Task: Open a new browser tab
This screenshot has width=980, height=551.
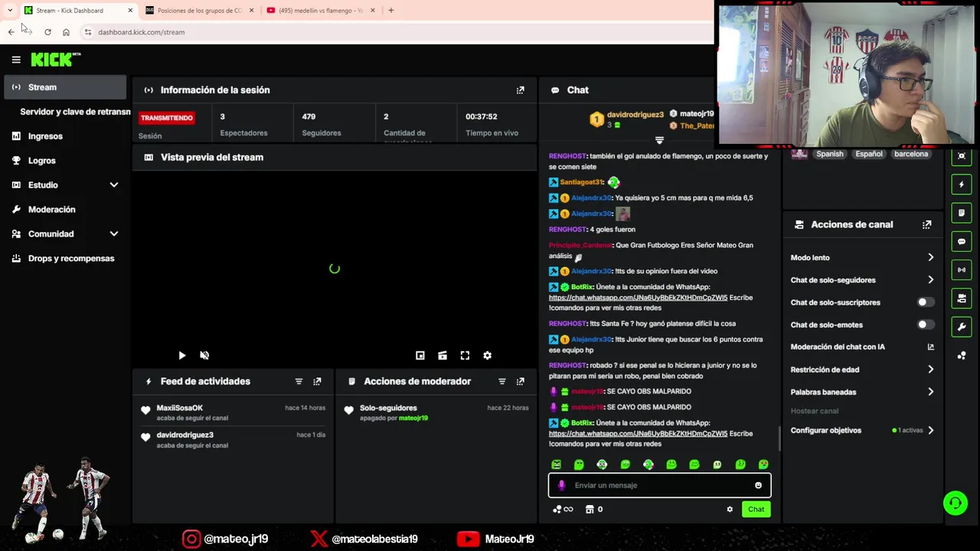Action: click(x=391, y=11)
